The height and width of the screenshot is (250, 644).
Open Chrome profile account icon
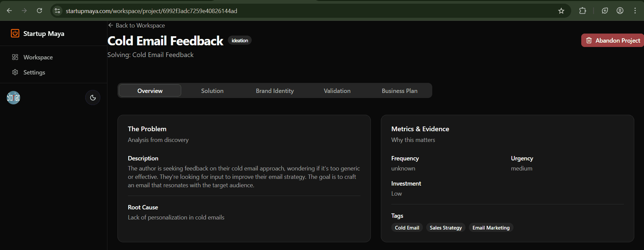[x=620, y=11]
